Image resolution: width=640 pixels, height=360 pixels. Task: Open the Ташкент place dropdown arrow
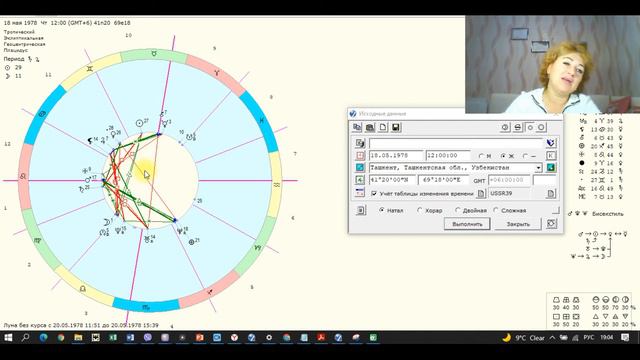coord(538,168)
